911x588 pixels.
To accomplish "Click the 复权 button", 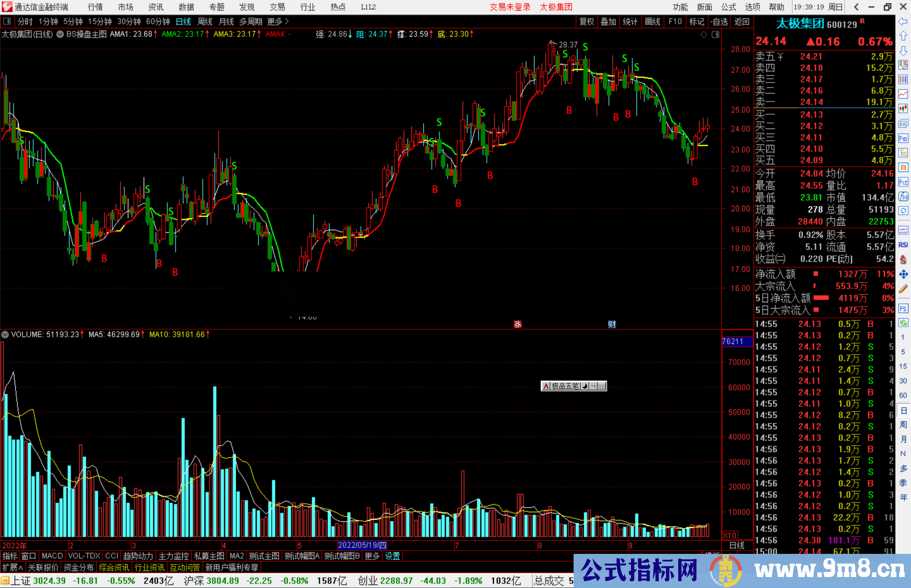I will tap(587, 21).
